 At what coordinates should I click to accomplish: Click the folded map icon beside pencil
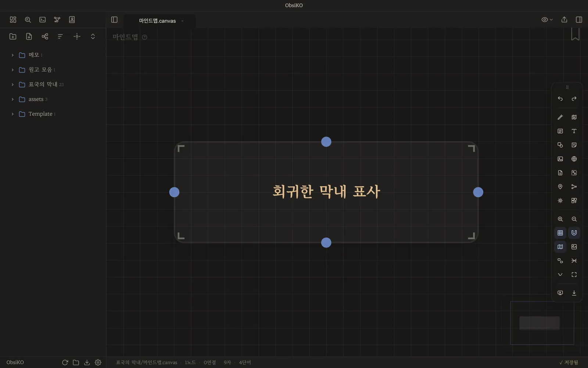(574, 117)
